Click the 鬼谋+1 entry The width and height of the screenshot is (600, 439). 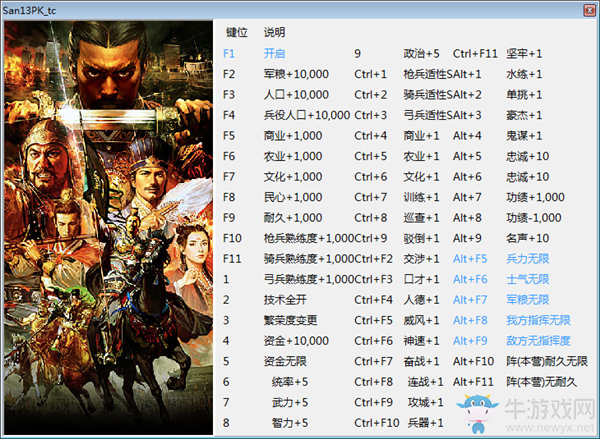click(524, 135)
